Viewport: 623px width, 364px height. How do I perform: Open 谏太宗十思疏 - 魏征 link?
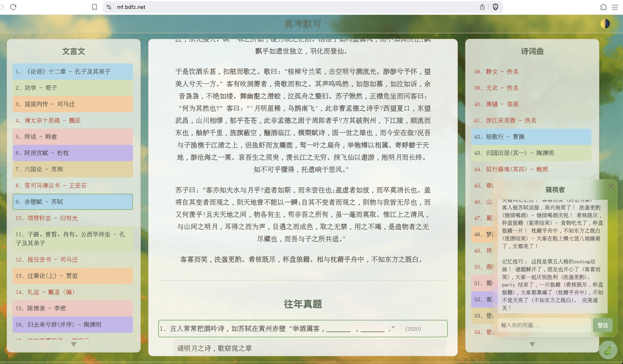click(x=48, y=121)
